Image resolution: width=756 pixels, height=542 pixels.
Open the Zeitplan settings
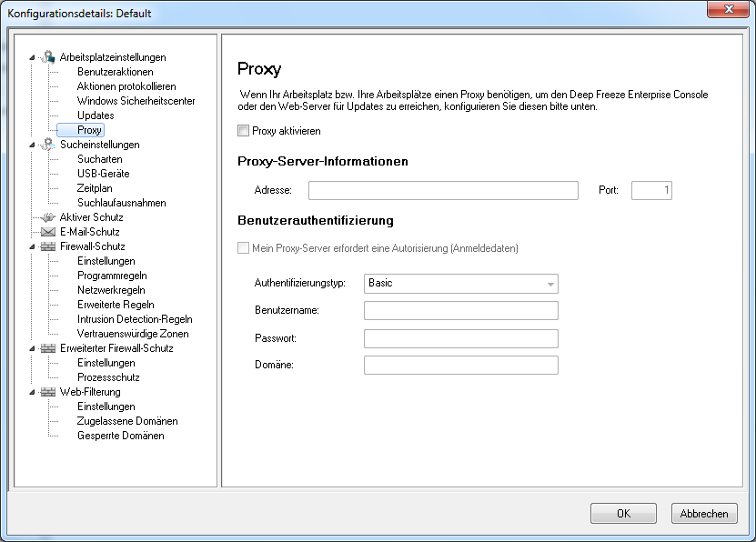95,188
